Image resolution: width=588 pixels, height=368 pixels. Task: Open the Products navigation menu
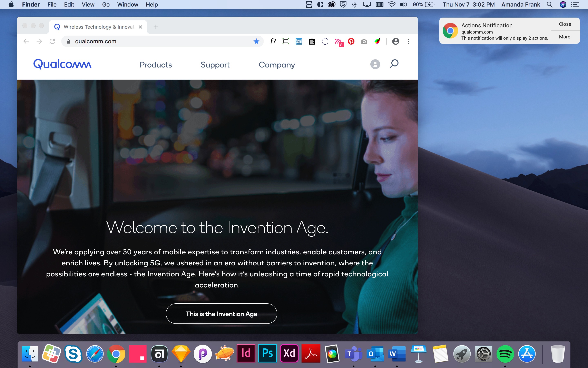click(x=156, y=65)
